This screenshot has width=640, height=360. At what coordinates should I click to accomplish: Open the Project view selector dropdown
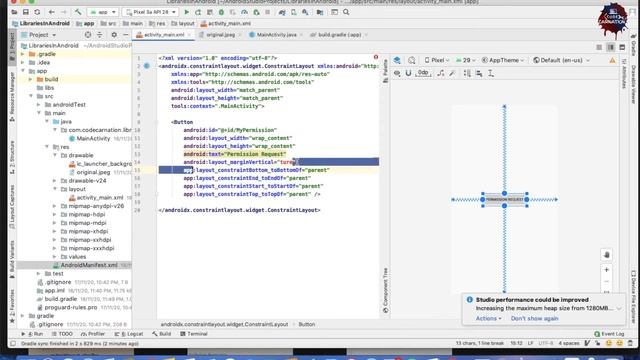click(39, 35)
